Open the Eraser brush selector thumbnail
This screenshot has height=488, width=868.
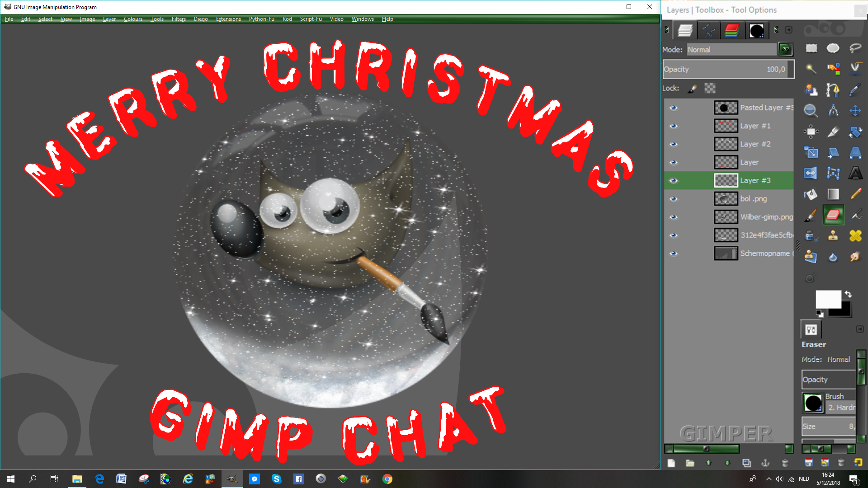coord(813,403)
